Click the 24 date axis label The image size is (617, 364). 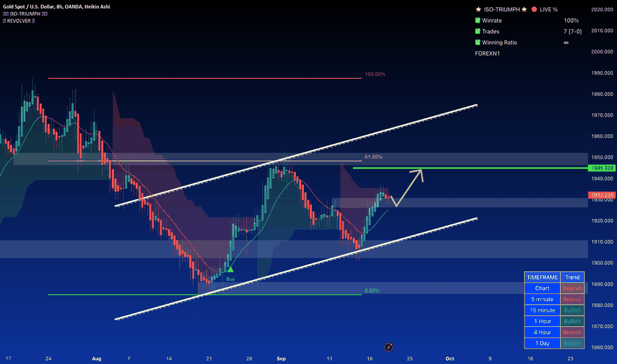tap(48, 359)
